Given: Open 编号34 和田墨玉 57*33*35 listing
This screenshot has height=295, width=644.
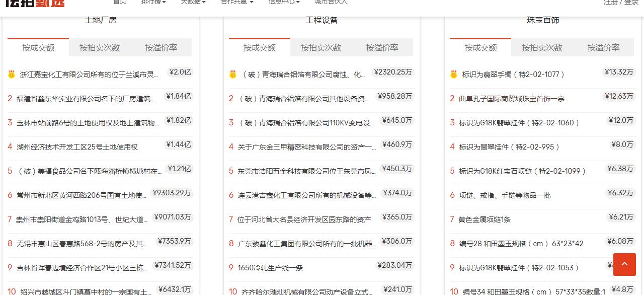Looking at the screenshot, I should [x=534, y=291].
